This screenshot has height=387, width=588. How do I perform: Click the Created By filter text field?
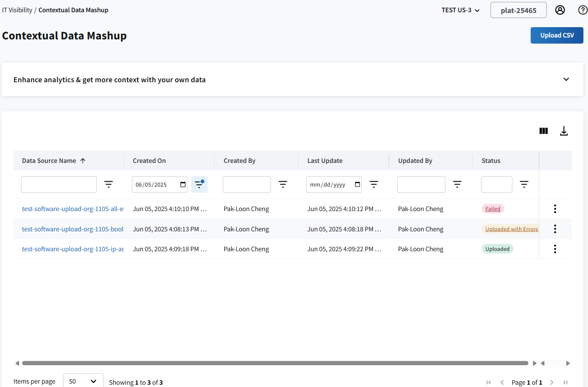click(x=247, y=185)
